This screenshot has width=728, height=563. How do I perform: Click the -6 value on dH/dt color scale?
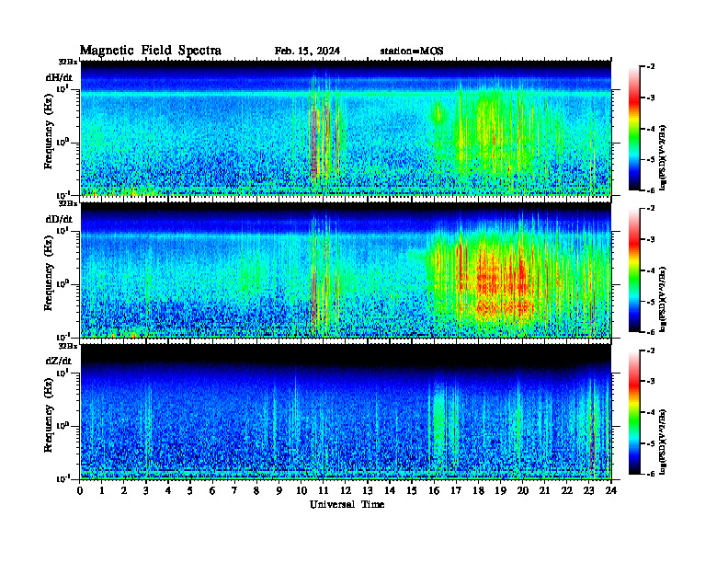tap(651, 190)
